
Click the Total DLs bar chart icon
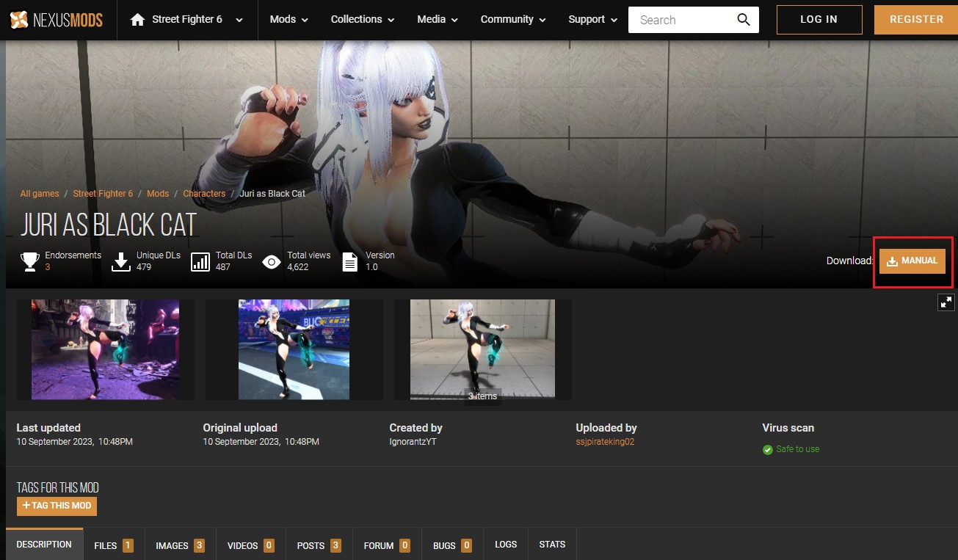pos(200,261)
